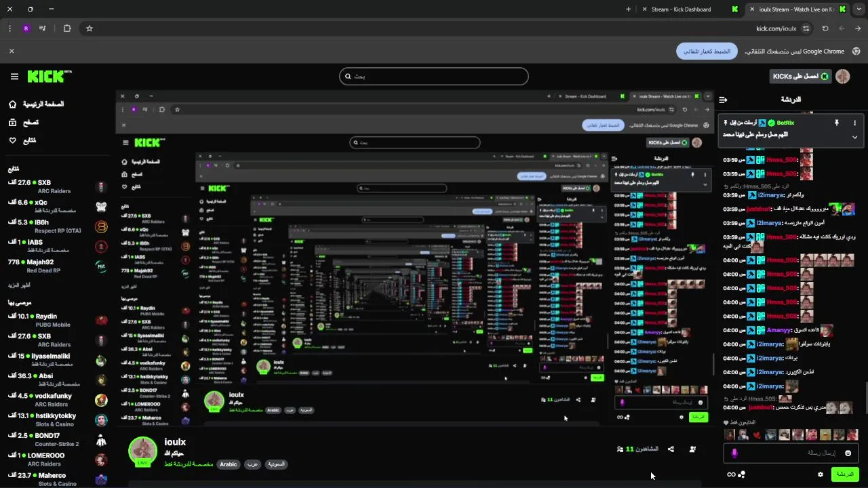Click the ioulx streamer avatar with LIVE badge
This screenshot has width=868, height=488.
click(x=143, y=451)
